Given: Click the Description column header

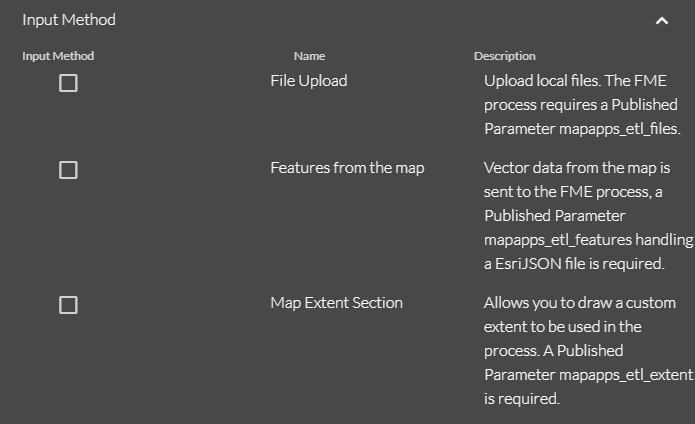Looking at the screenshot, I should pos(504,56).
